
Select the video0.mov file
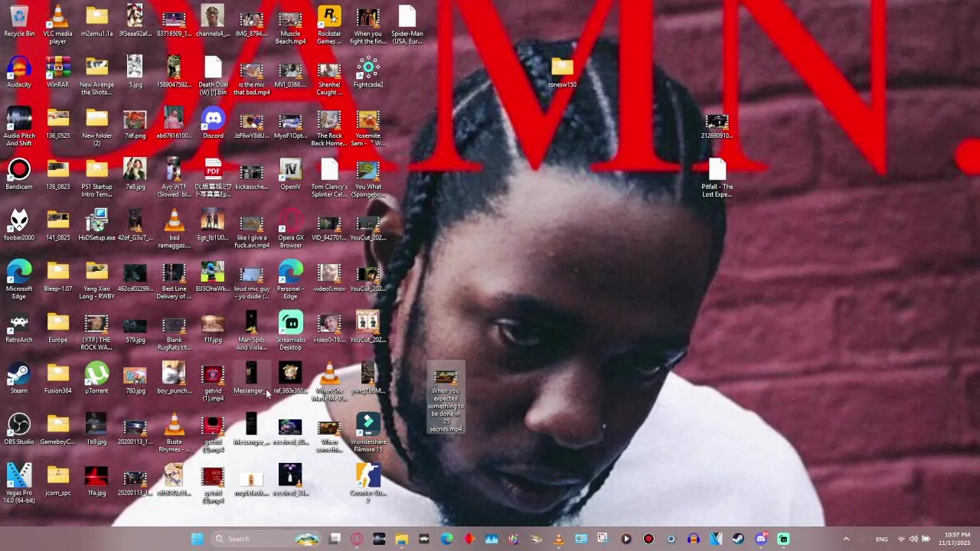coord(329,276)
